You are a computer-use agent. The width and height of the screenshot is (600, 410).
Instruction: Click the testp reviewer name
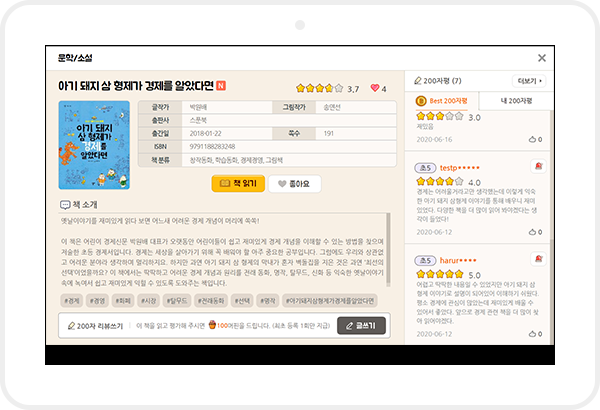(x=459, y=168)
